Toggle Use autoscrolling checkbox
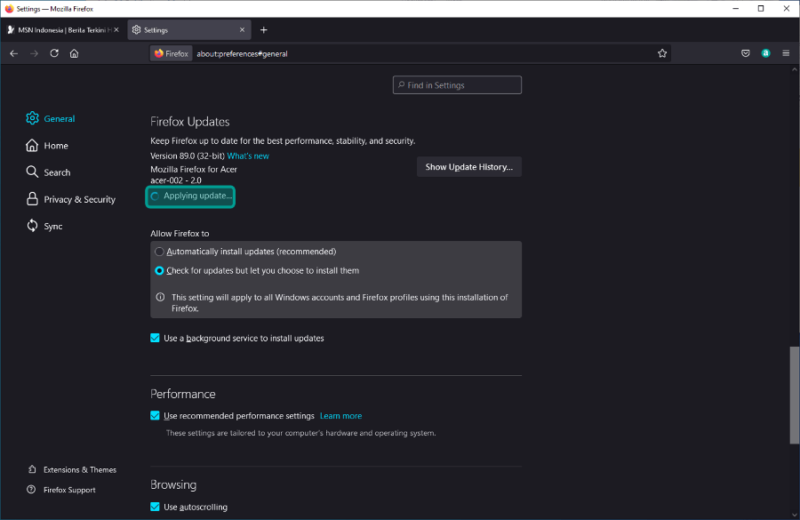The width and height of the screenshot is (800, 520). [x=155, y=507]
